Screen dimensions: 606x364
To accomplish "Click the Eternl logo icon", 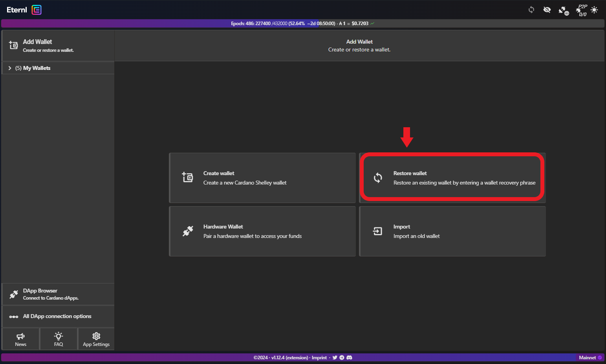I will pos(37,10).
